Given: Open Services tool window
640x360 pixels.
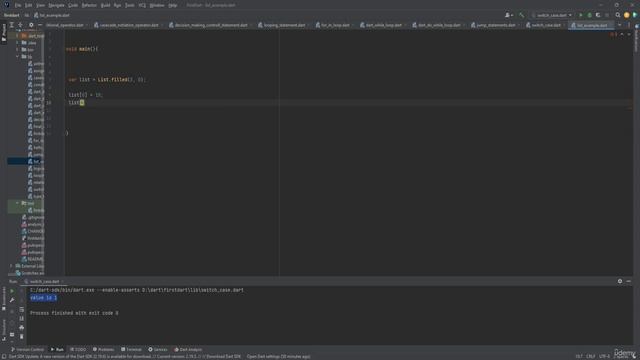Looking at the screenshot, I should (158, 349).
